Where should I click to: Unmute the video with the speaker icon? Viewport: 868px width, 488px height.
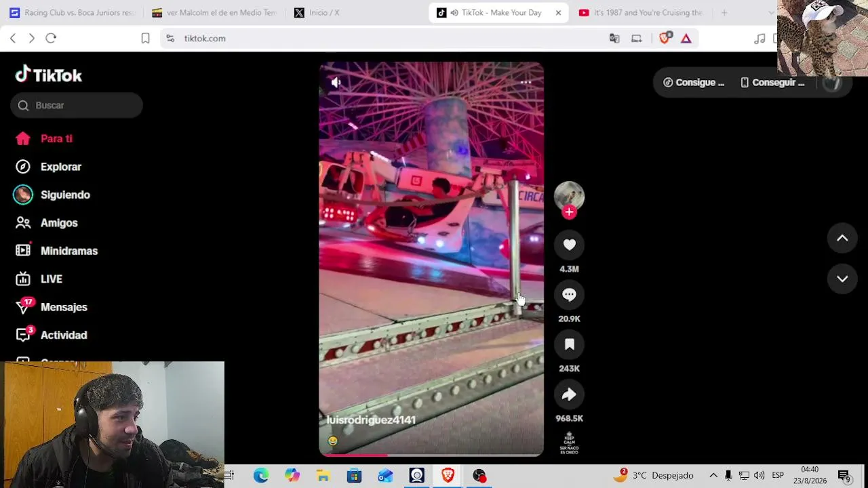point(336,83)
